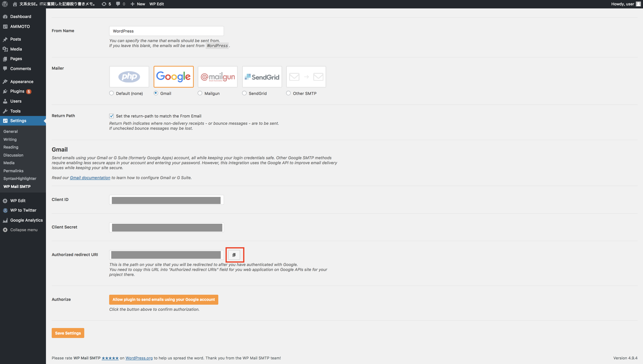Screen dimensions: 643x364
Task: Open SyntaxHighlighter settings submenu
Action: [20, 179]
